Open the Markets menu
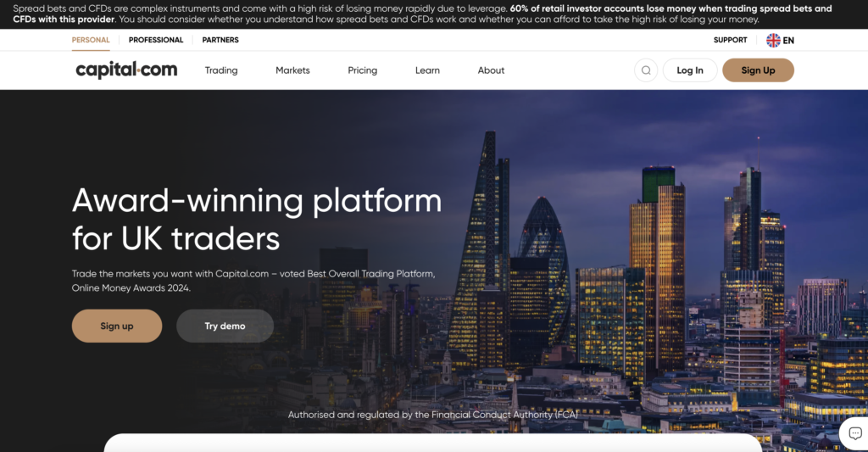 (x=292, y=70)
